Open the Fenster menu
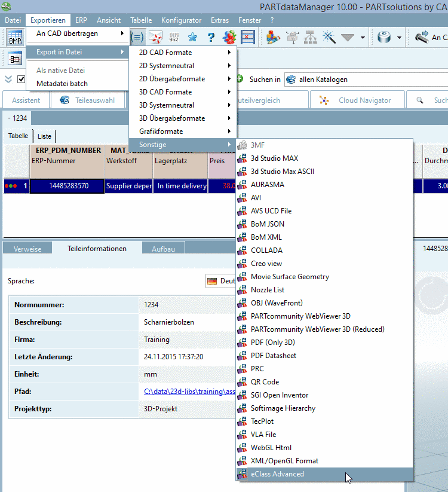This screenshot has height=492, width=448. (x=250, y=20)
